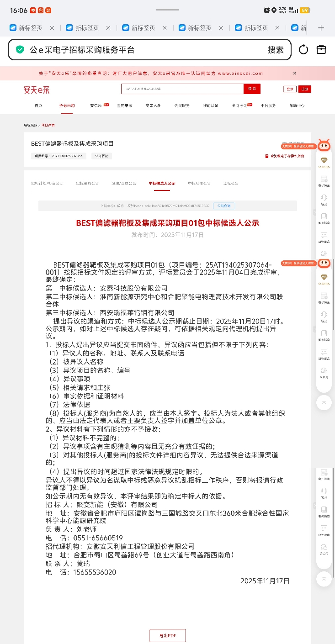The height and width of the screenshot is (644, 335).
Task: Switch to 流标公告 tab
Action: coord(231,183)
